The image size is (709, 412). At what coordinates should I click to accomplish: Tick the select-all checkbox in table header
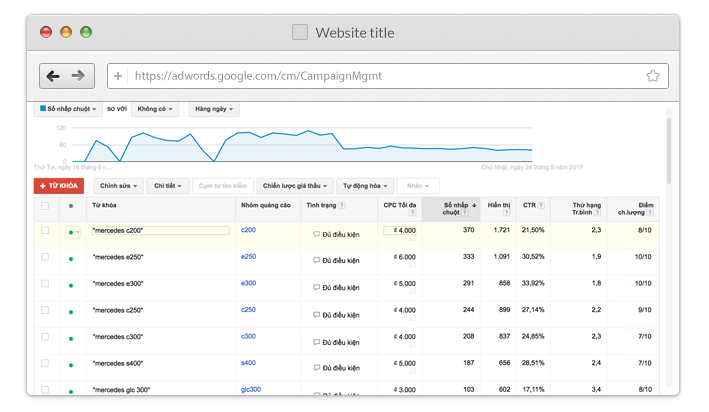44,206
